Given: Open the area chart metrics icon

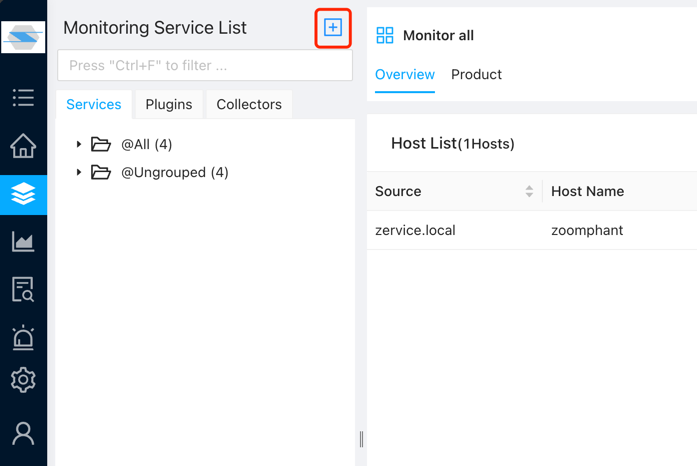Looking at the screenshot, I should (23, 241).
